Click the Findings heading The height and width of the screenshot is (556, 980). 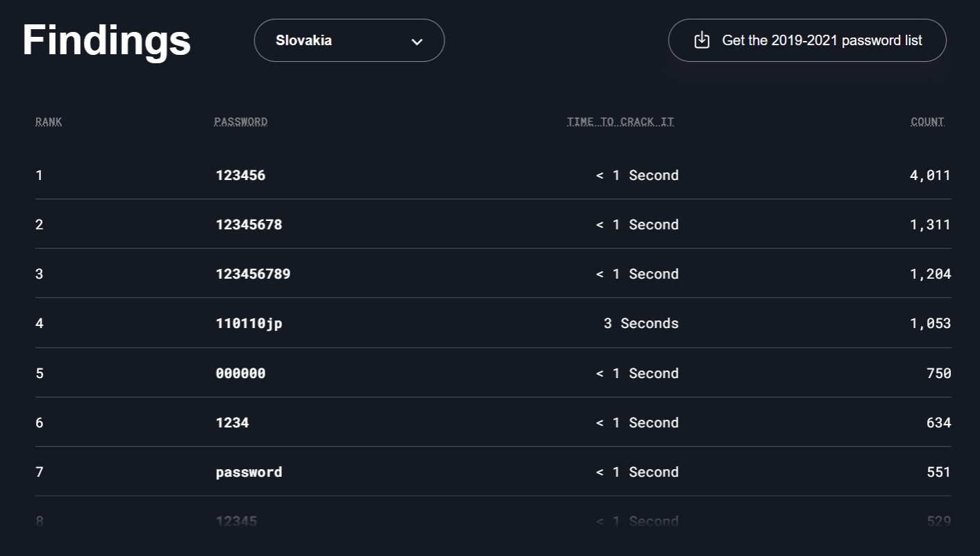[106, 40]
